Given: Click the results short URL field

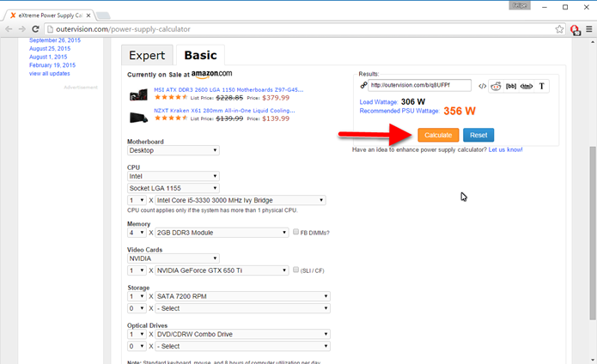Looking at the screenshot, I should click(419, 85).
